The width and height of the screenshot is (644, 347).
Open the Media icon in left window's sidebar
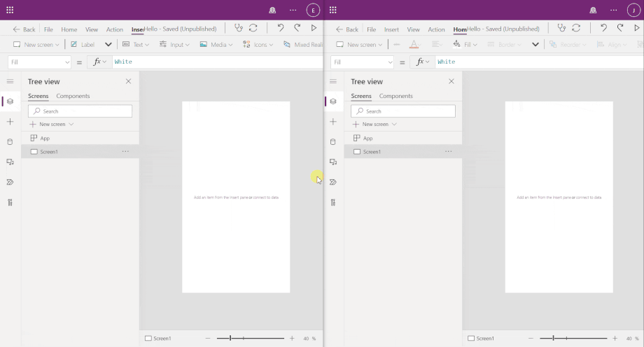coord(10,162)
